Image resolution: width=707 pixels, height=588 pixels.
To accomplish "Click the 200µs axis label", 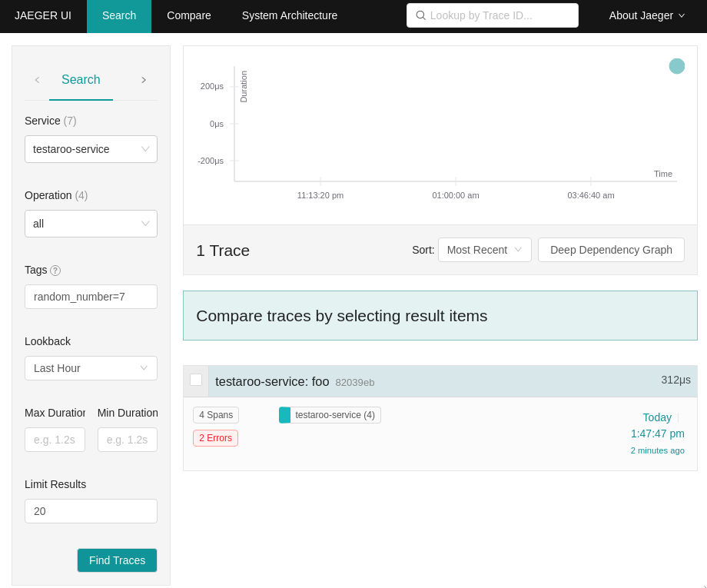I will coord(212,86).
